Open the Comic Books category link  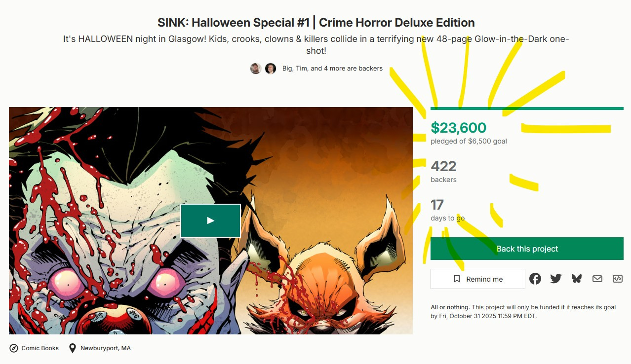pyautogui.click(x=40, y=348)
